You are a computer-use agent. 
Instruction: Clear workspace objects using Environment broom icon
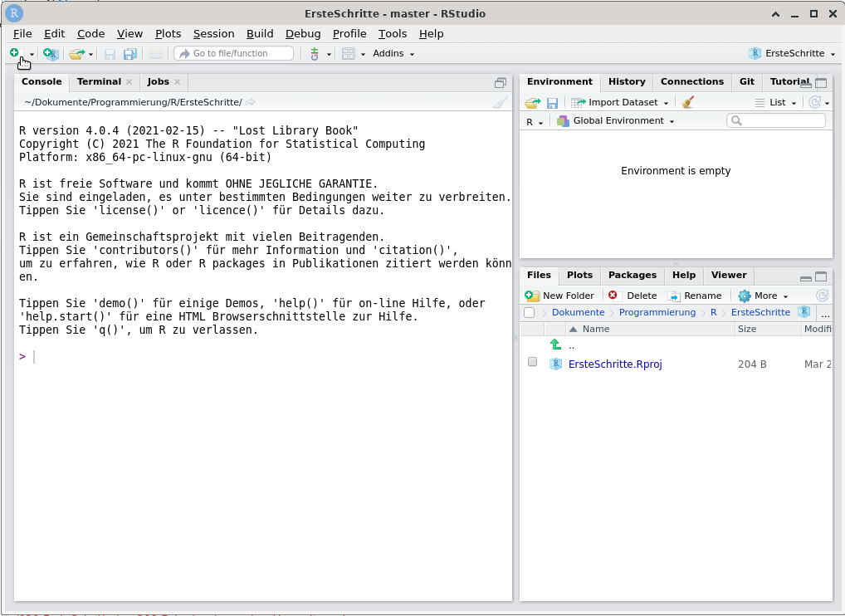click(687, 102)
